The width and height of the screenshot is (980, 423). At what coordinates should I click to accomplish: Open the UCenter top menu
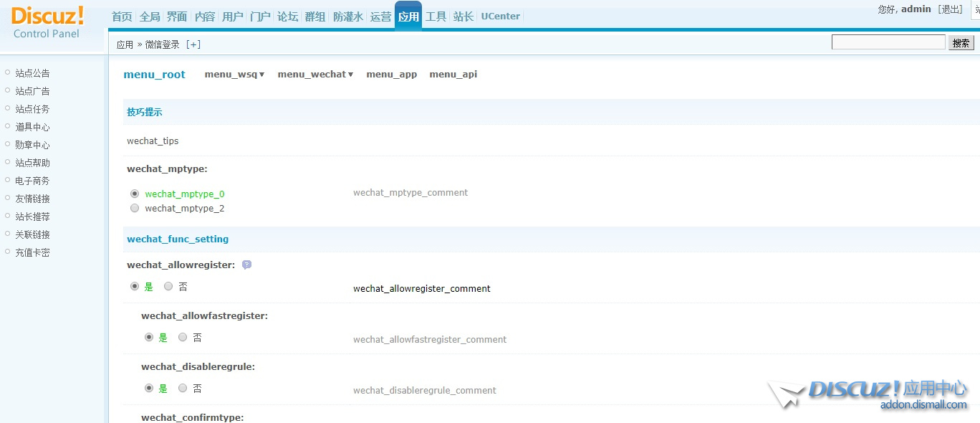coord(500,16)
